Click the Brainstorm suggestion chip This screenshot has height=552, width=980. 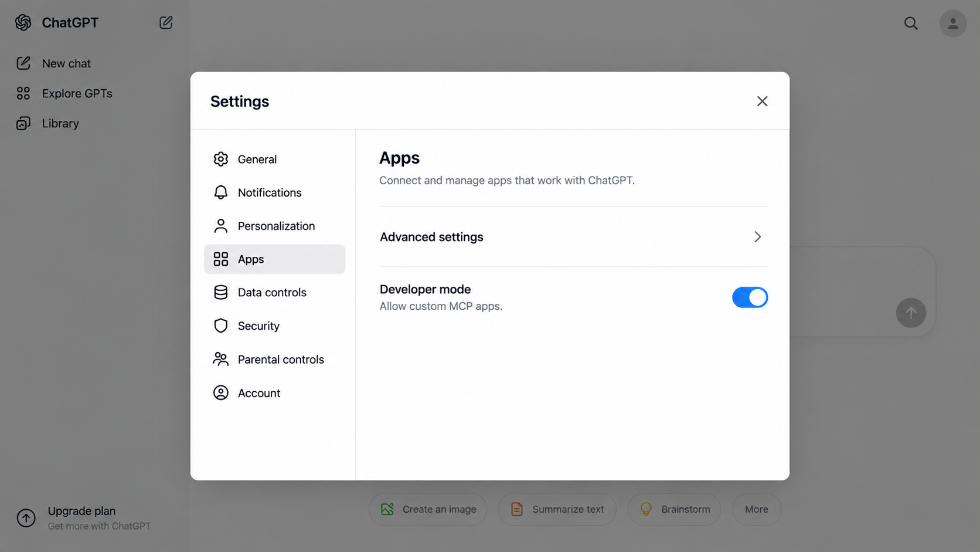click(x=675, y=509)
